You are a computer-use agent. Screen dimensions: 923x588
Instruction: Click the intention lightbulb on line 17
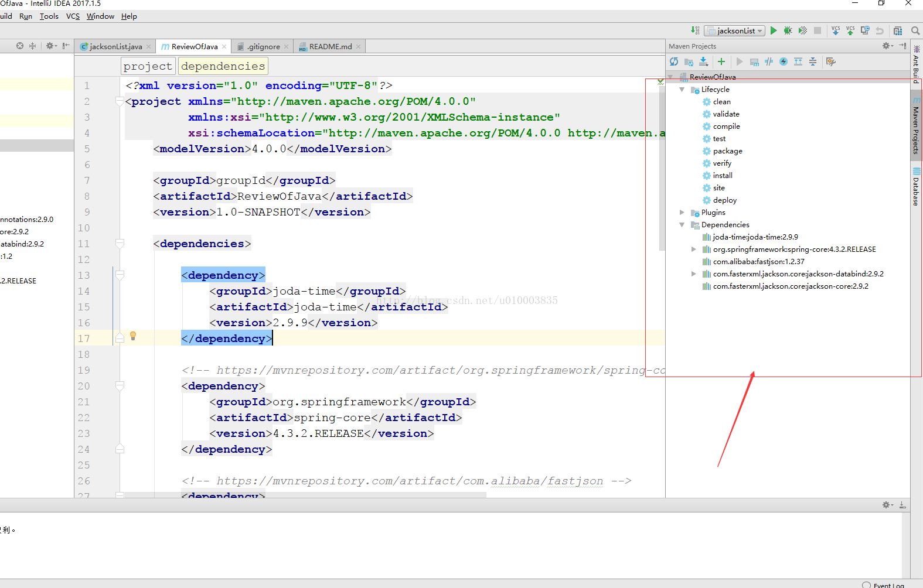[x=133, y=336]
